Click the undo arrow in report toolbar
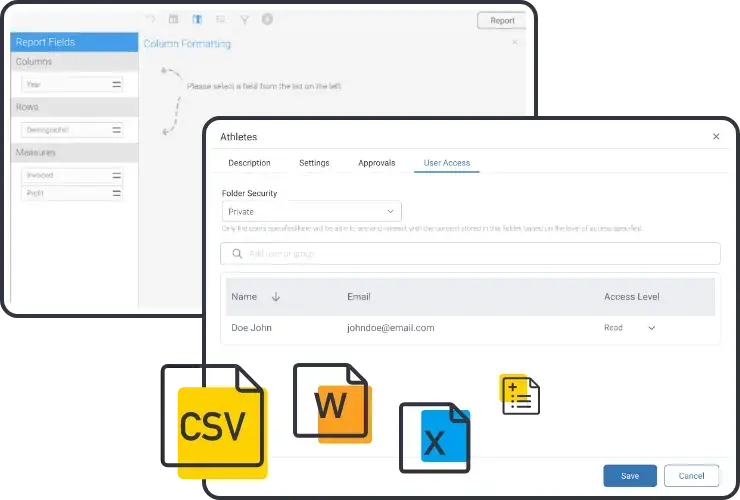This screenshot has height=500, width=740. 151,19
